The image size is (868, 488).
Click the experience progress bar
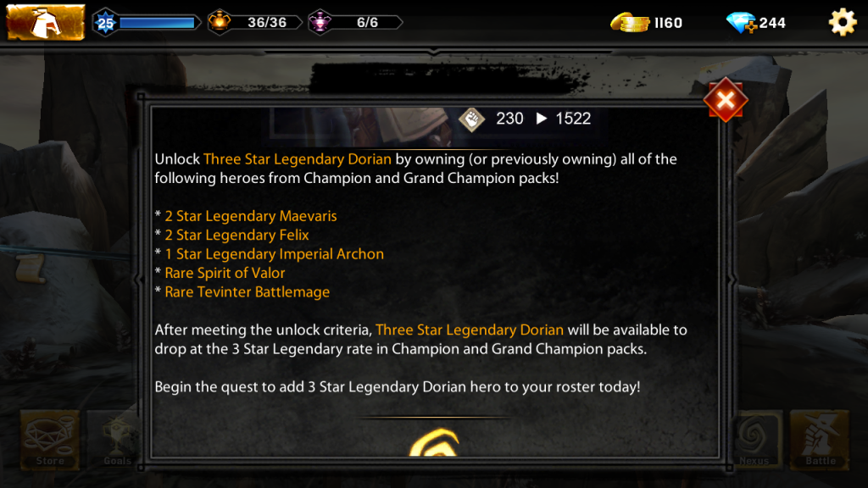pyautogui.click(x=157, y=23)
